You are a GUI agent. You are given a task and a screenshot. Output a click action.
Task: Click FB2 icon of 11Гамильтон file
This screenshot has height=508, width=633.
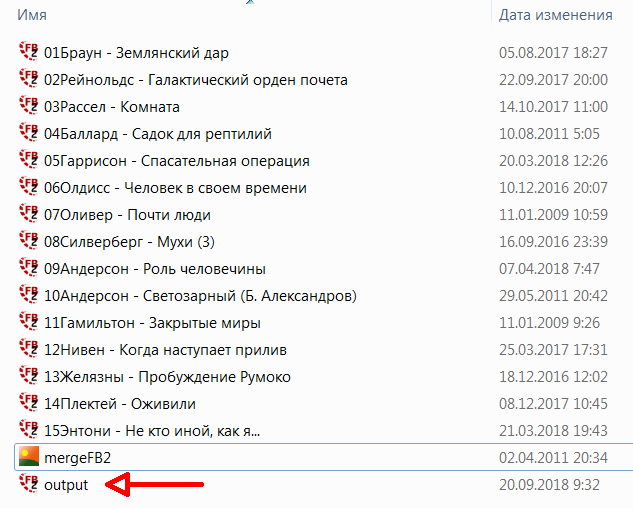[x=29, y=322]
